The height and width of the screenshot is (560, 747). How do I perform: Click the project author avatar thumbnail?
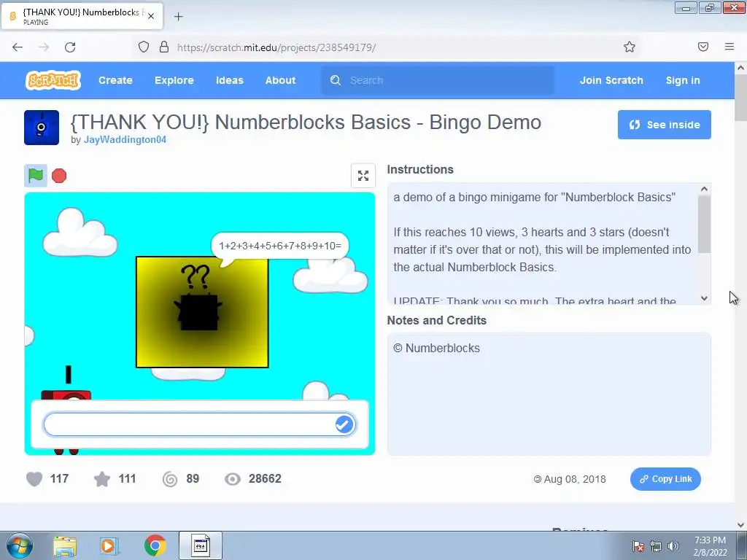pyautogui.click(x=42, y=128)
